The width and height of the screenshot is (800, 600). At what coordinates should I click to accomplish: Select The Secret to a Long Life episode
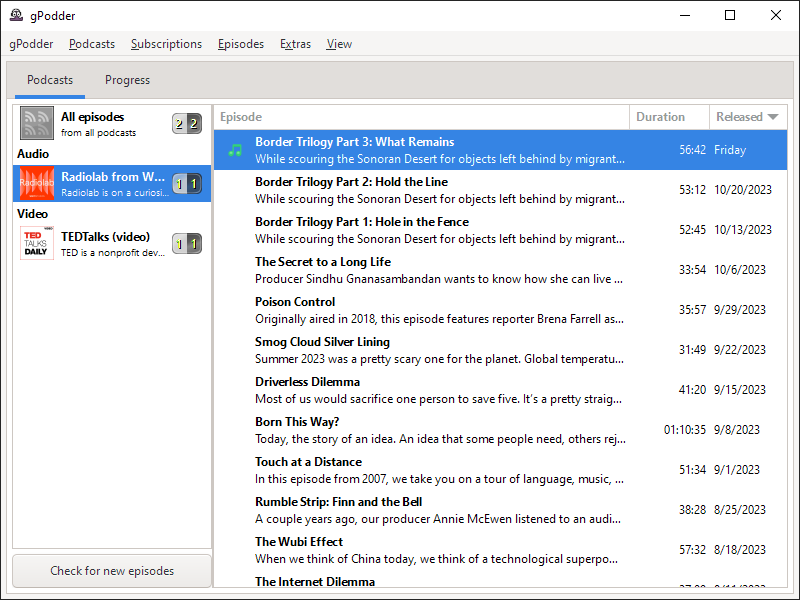440,270
